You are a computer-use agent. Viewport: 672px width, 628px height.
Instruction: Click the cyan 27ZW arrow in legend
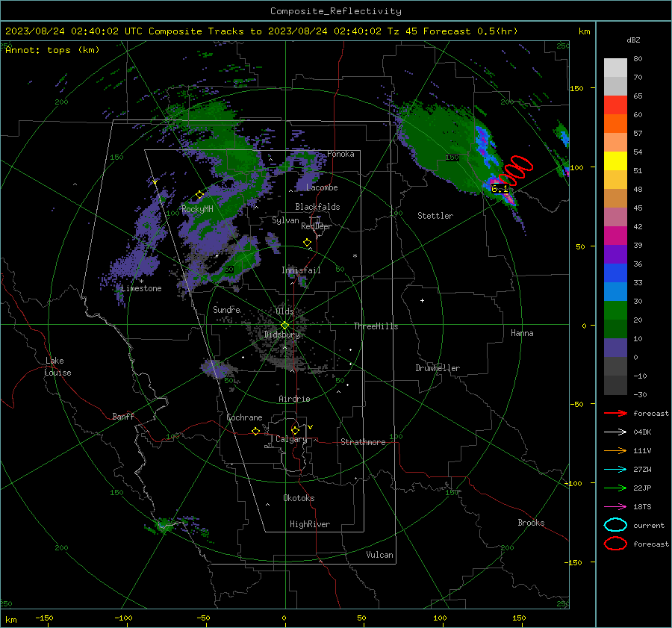pyautogui.click(x=615, y=470)
